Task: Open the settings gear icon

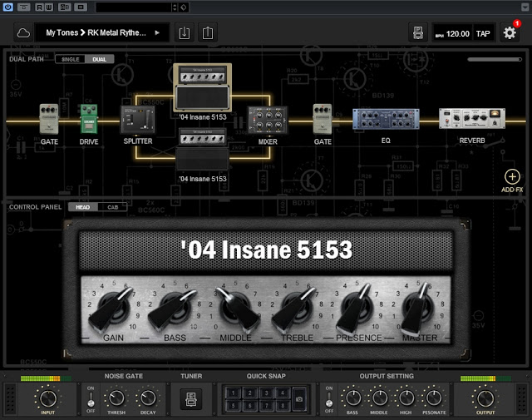Action: (510, 33)
